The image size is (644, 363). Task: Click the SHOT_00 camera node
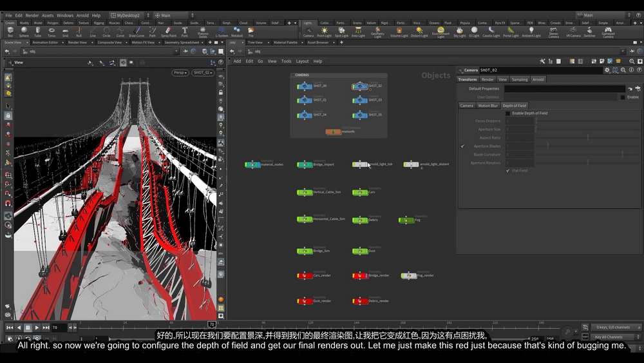pyautogui.click(x=305, y=86)
